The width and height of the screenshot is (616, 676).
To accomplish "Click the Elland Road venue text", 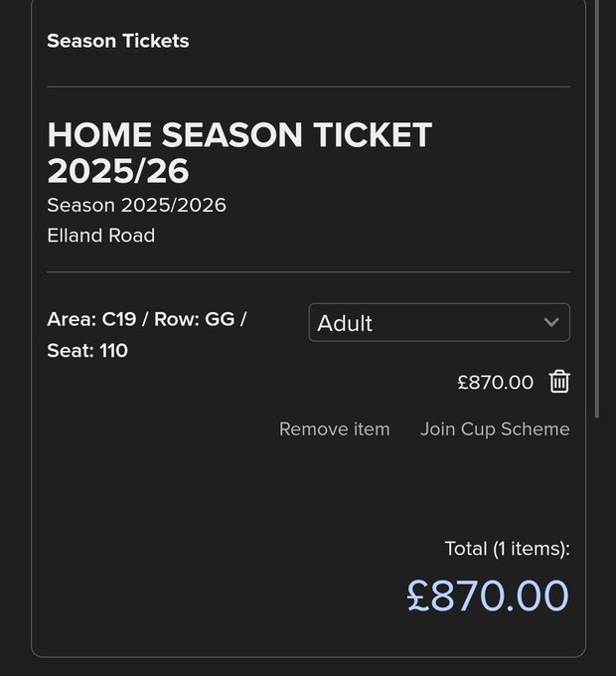I will [100, 236].
